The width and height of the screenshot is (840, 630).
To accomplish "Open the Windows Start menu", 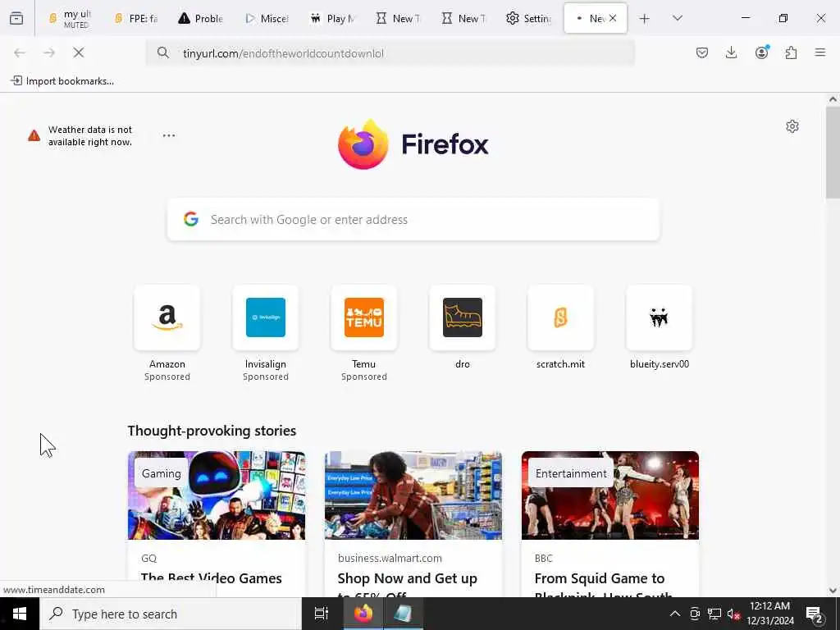I will coord(20,614).
